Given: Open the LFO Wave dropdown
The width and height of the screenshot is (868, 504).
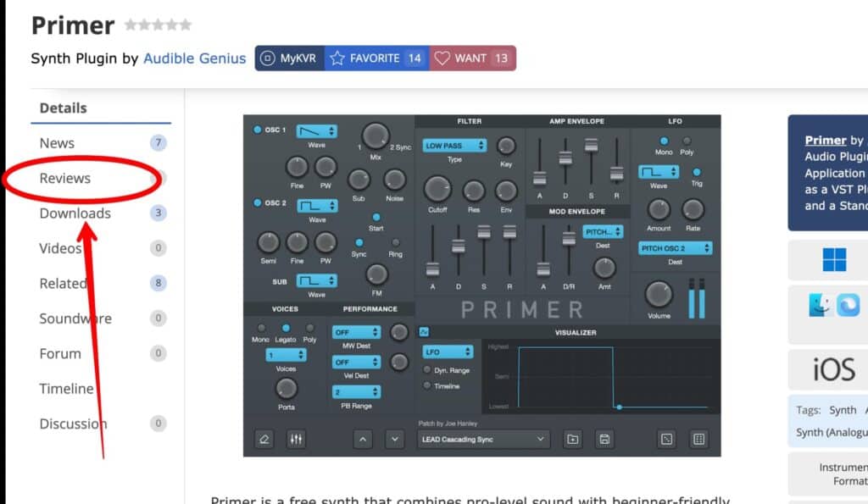Looking at the screenshot, I should [x=658, y=172].
